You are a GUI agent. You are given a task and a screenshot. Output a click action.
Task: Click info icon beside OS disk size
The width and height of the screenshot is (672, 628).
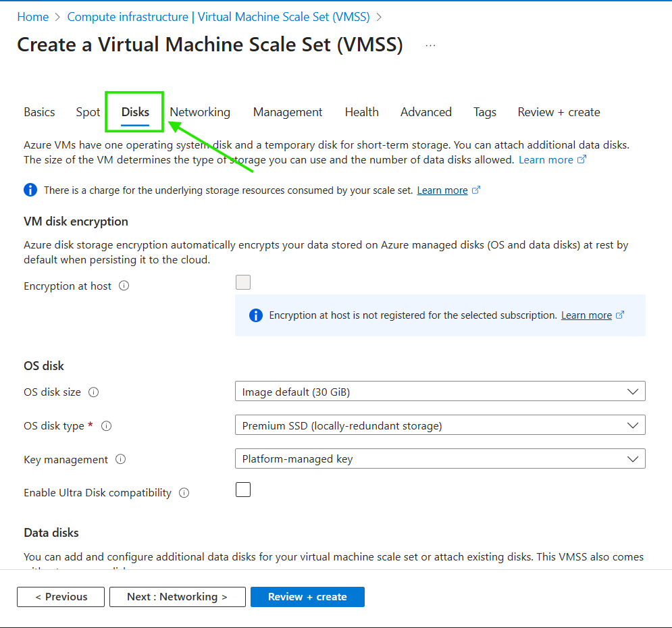pos(94,392)
